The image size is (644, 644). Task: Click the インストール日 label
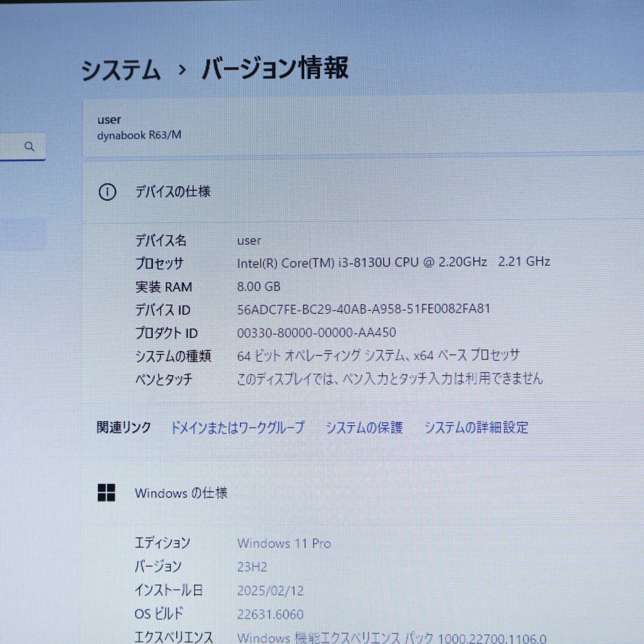(x=169, y=590)
